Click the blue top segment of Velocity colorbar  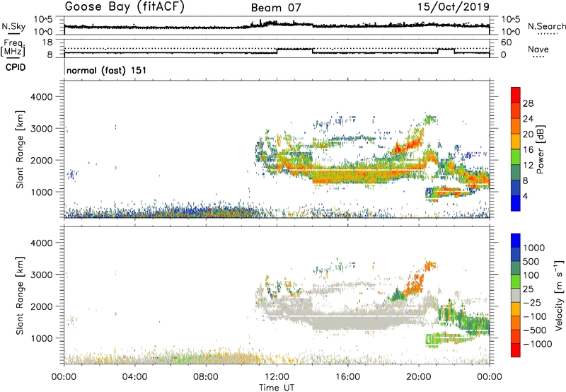pyautogui.click(x=516, y=241)
